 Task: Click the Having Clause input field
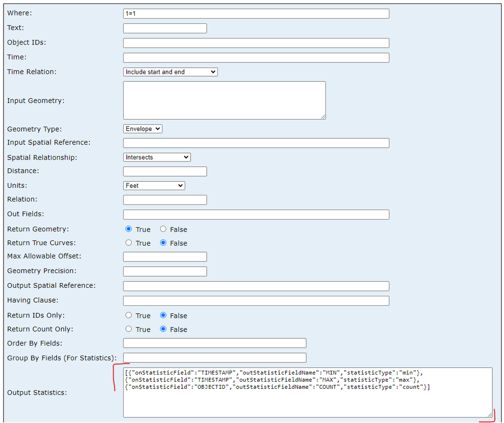click(256, 301)
